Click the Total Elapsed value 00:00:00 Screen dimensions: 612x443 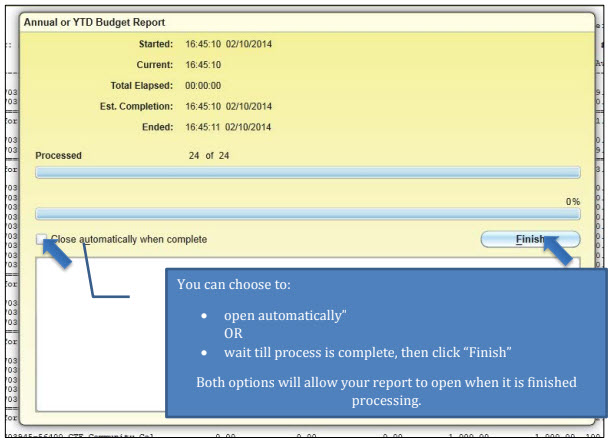click(x=204, y=85)
